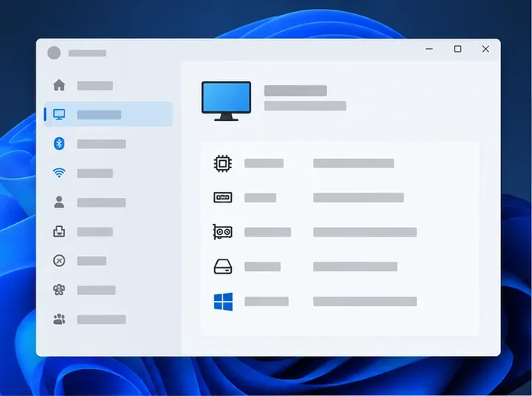Click the graphics card icon
The height and width of the screenshot is (396, 532).
tap(222, 232)
